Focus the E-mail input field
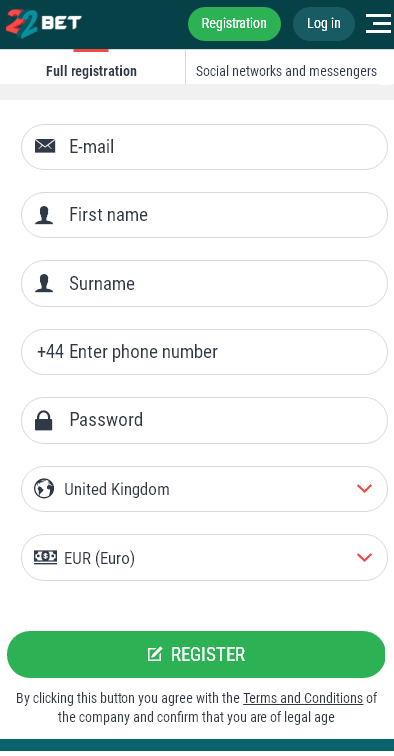The image size is (394, 756). [204, 147]
